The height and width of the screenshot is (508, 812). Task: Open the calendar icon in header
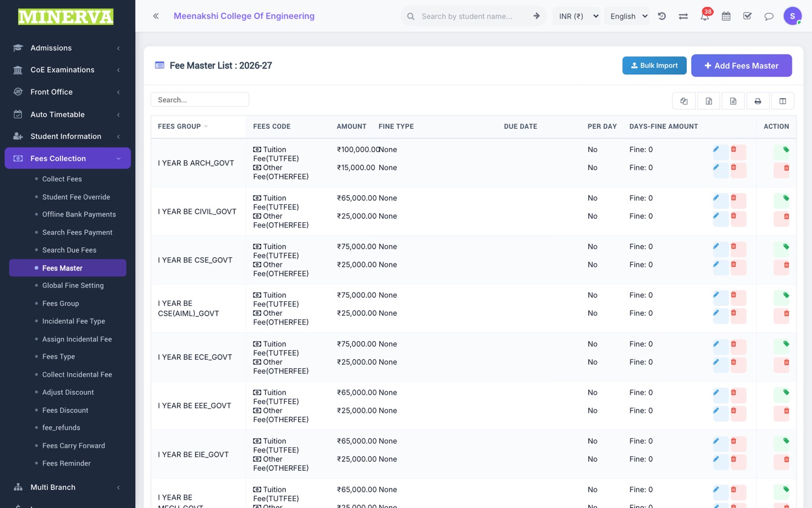click(x=726, y=16)
